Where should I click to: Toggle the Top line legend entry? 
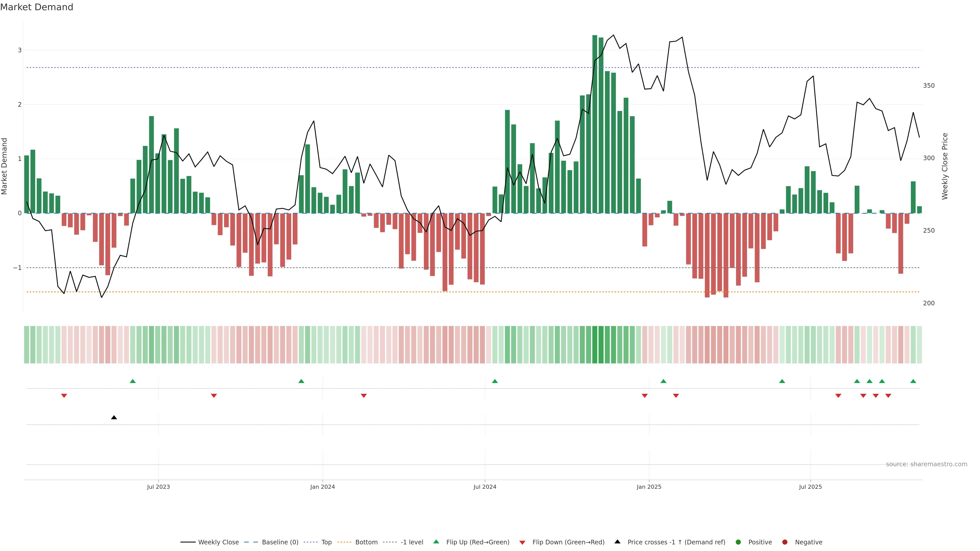(326, 542)
